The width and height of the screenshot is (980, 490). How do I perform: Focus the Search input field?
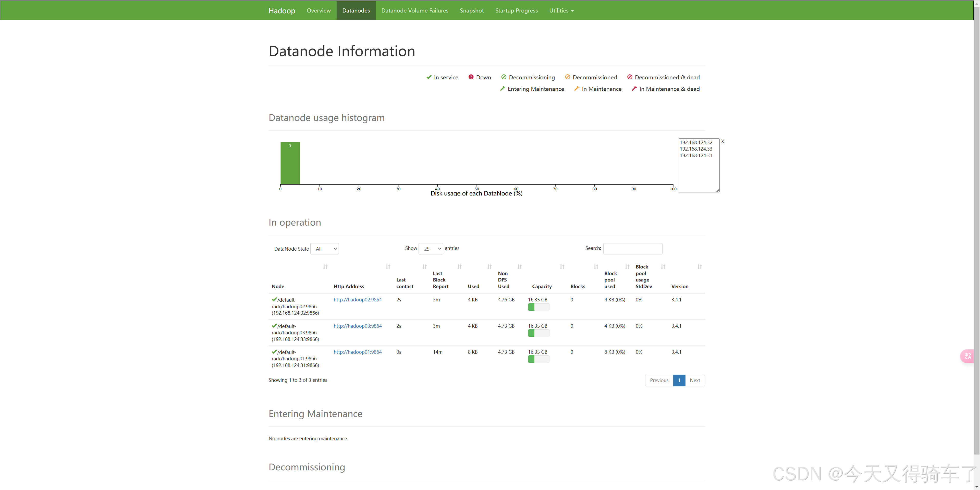632,249
